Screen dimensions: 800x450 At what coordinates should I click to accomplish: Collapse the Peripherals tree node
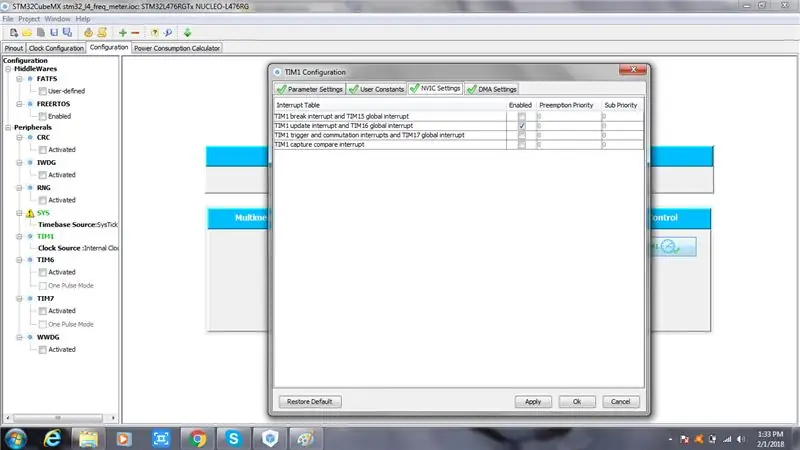pos(8,128)
